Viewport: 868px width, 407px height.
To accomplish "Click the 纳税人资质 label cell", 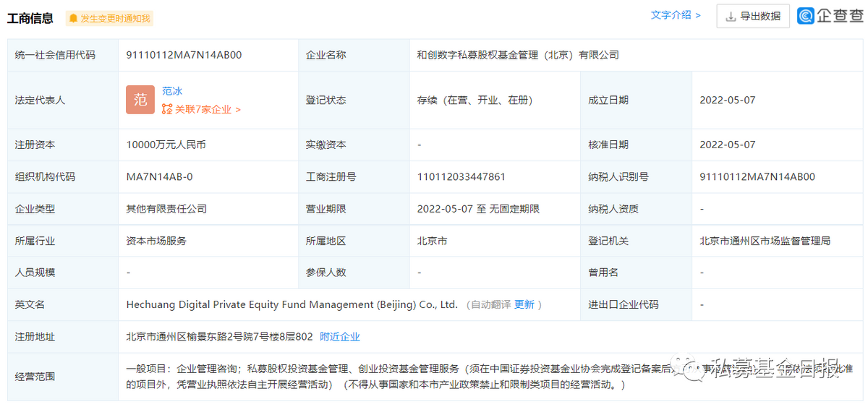I will 636,209.
